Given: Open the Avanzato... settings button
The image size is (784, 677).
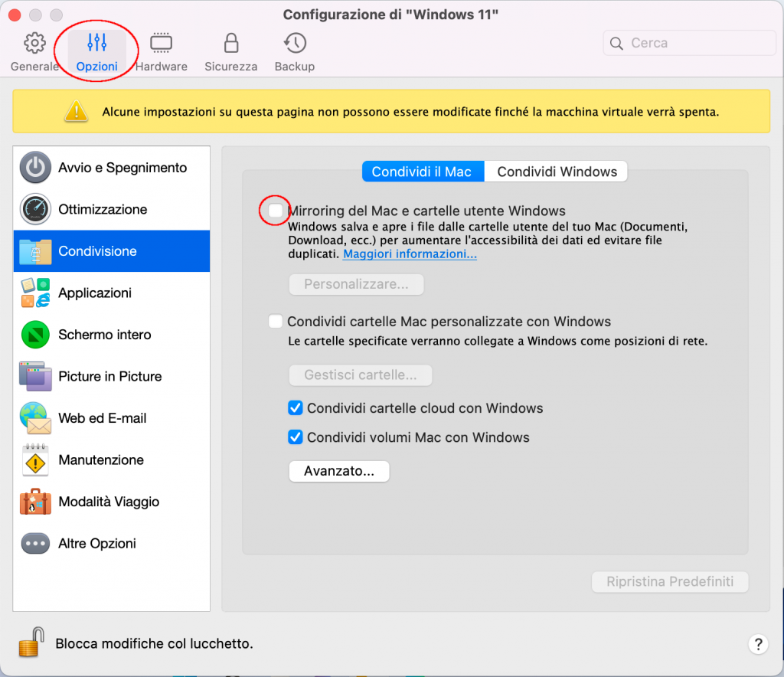Looking at the screenshot, I should coord(339,471).
